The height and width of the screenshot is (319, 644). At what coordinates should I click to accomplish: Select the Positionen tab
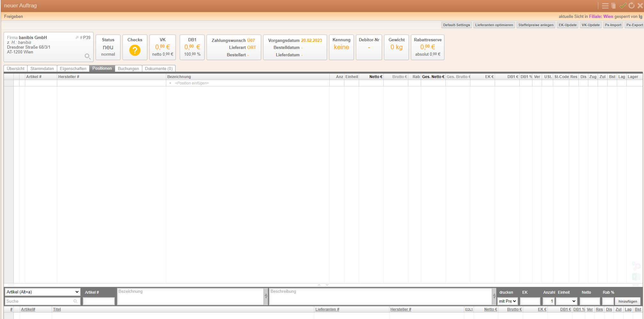pos(102,68)
